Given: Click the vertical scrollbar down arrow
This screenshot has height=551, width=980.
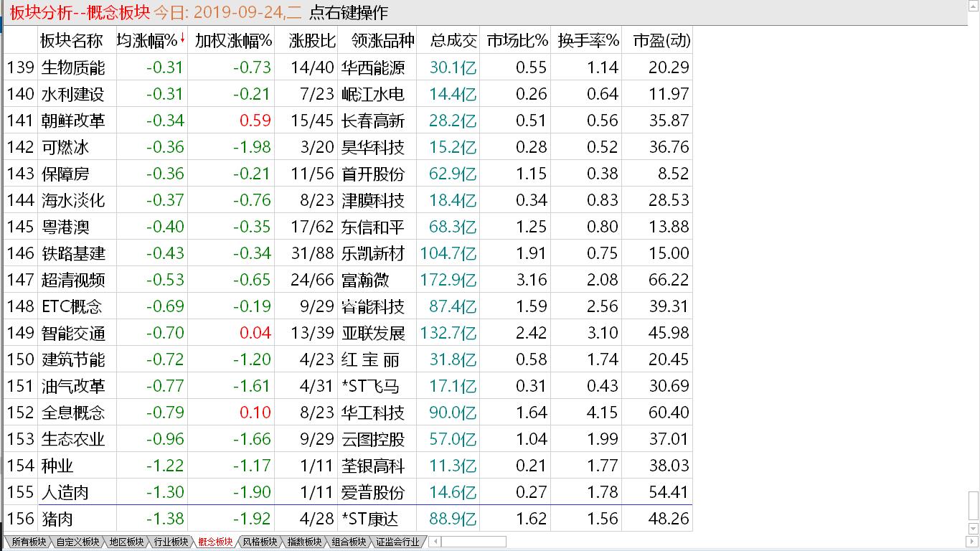Looking at the screenshot, I should (974, 529).
